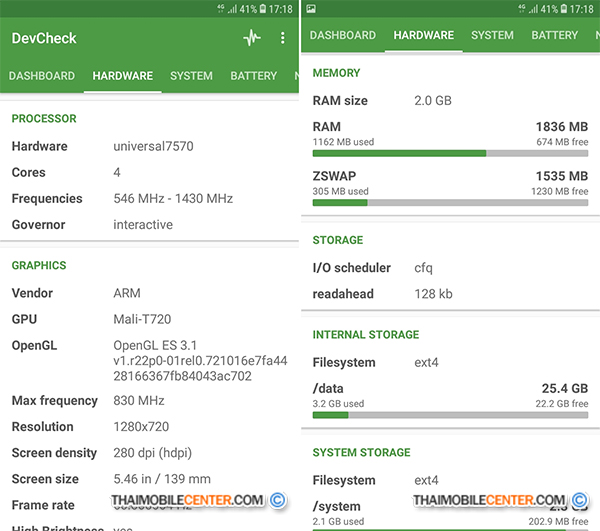The width and height of the screenshot is (600, 531).
Task: Tap the OpenGL ES 3.1 version text
Action: point(155,345)
